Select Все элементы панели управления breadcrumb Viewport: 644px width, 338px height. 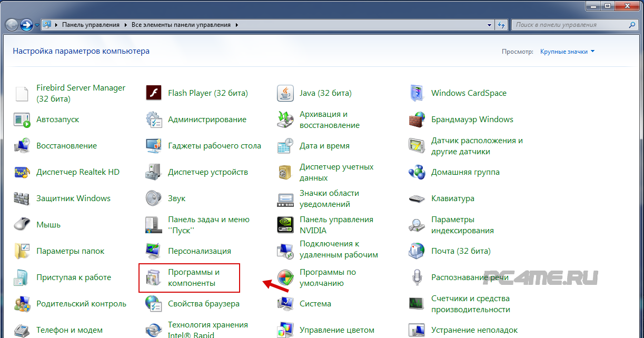point(181,25)
